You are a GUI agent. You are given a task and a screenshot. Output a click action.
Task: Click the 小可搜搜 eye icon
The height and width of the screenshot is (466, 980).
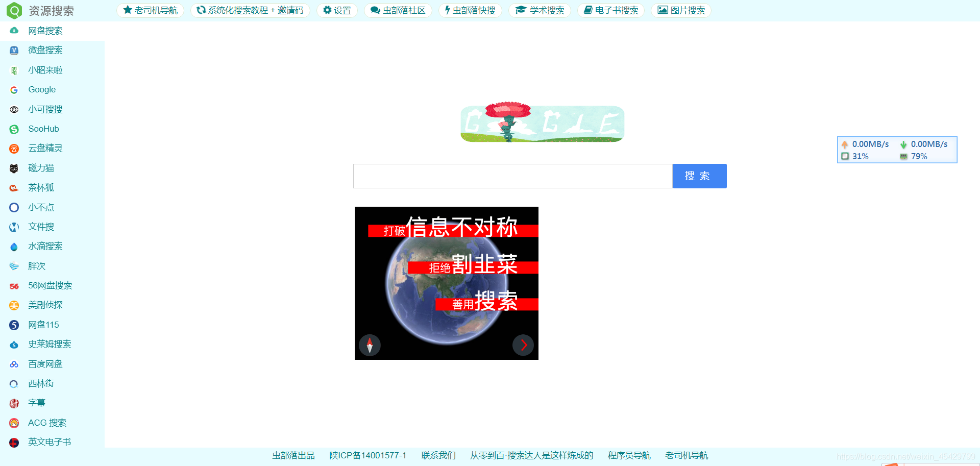tap(14, 109)
